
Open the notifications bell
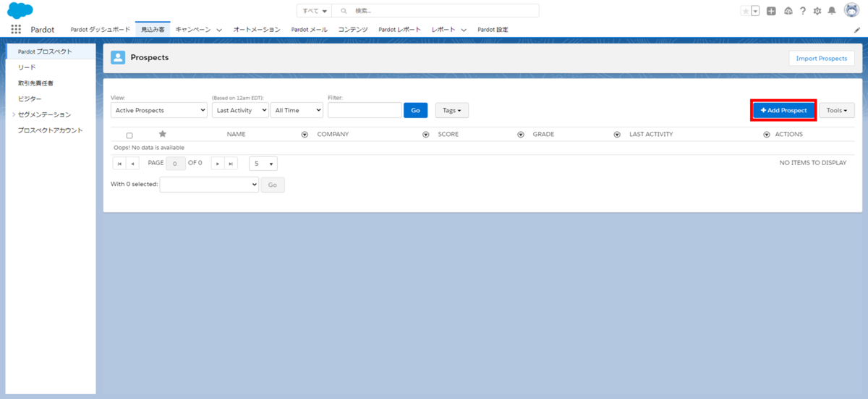pyautogui.click(x=832, y=11)
